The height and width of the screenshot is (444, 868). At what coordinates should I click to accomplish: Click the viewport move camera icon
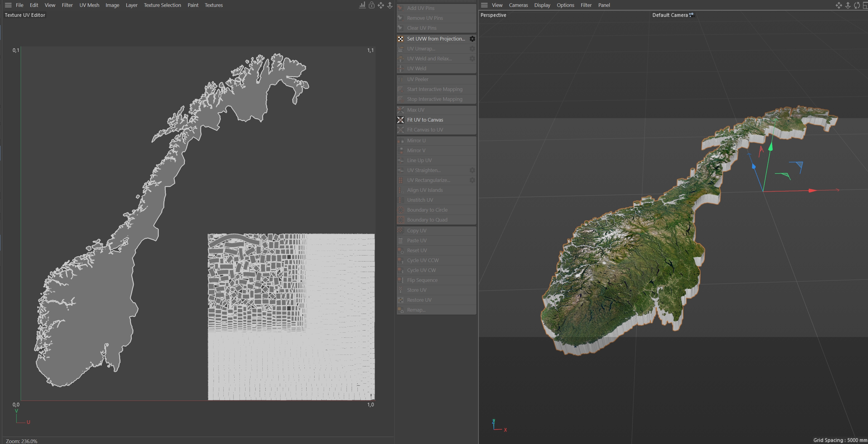839,5
